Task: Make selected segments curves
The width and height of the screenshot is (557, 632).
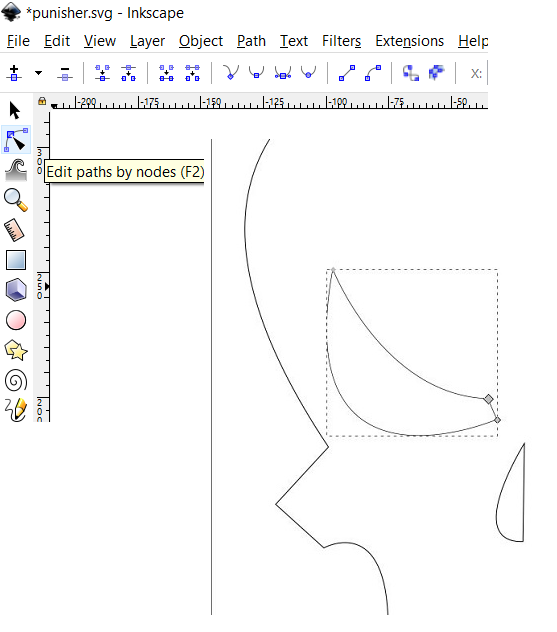Action: point(373,73)
